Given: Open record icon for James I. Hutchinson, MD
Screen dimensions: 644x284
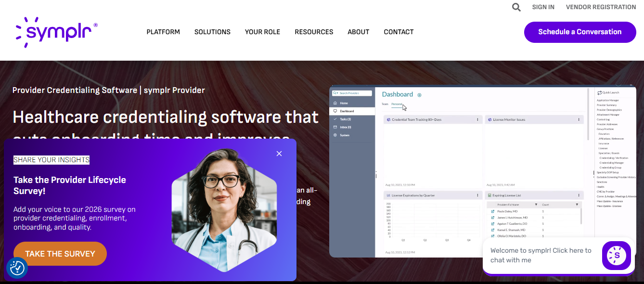Looking at the screenshot, I should coord(493,218).
